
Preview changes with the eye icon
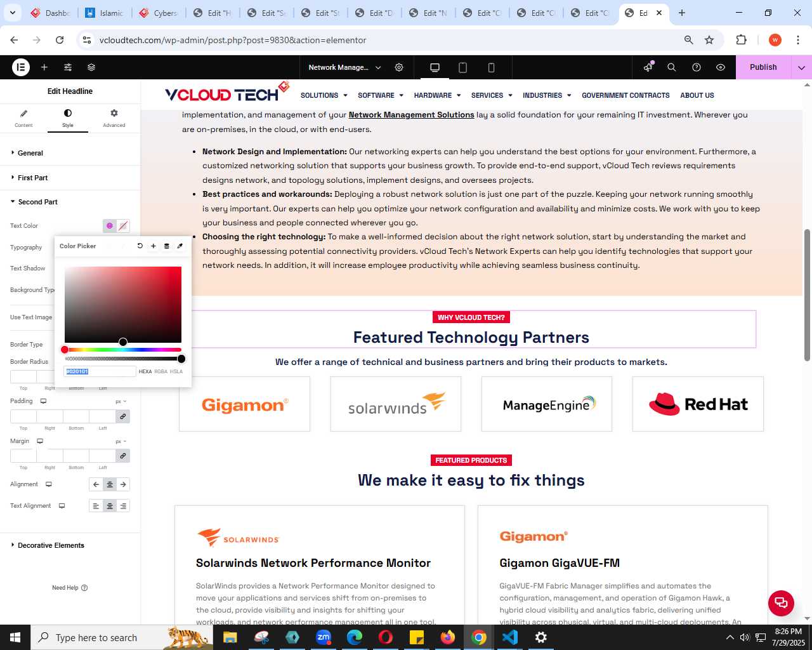click(x=721, y=67)
